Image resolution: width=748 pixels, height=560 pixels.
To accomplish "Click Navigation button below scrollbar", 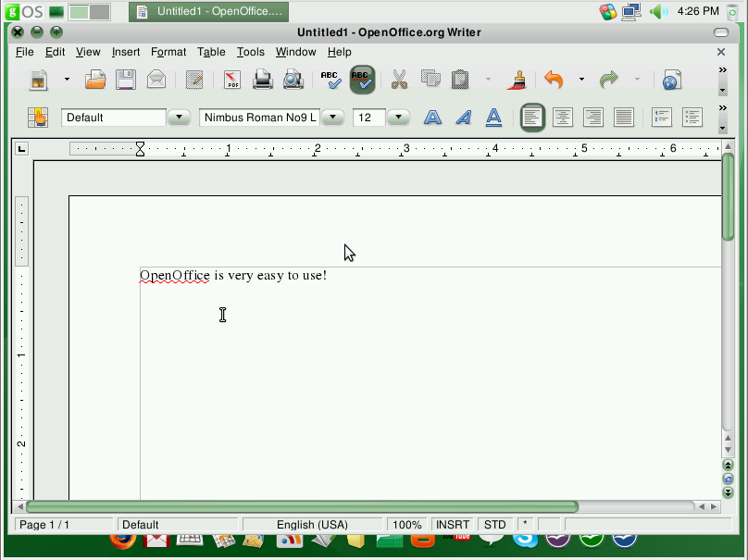I will [728, 479].
